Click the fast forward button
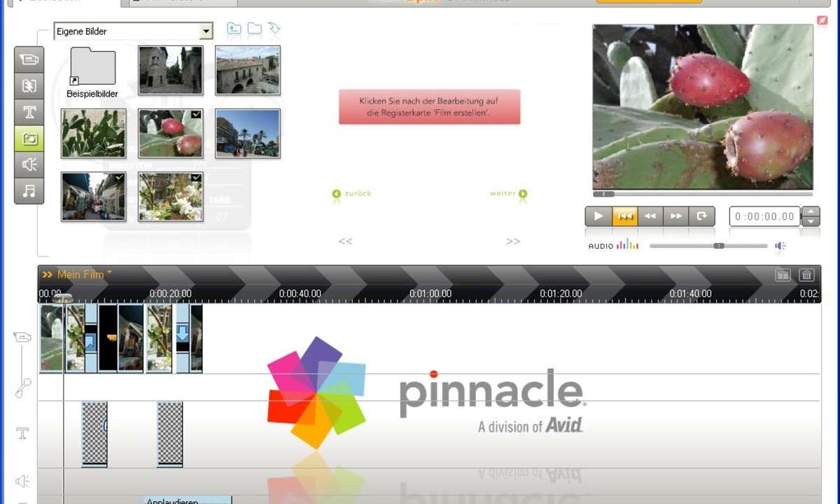 pos(676,216)
